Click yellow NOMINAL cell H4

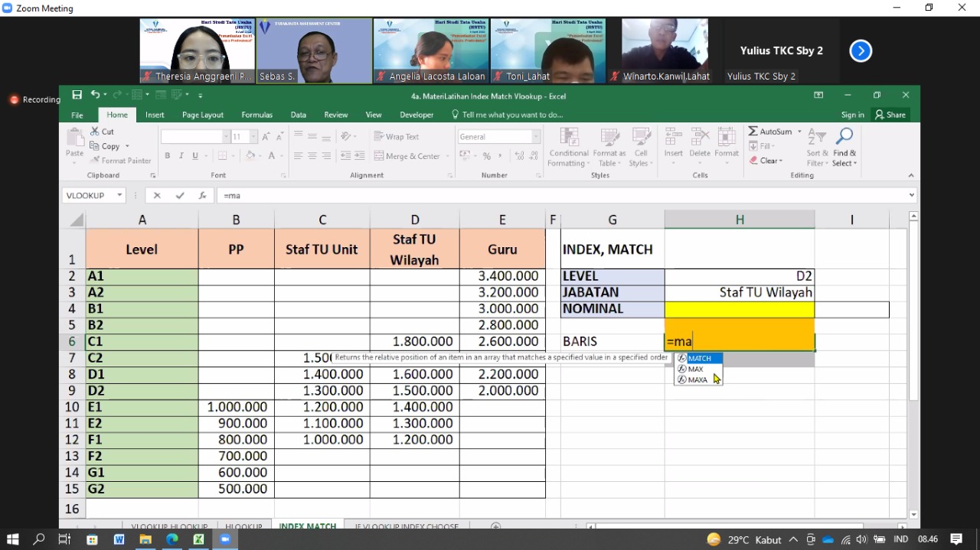739,309
